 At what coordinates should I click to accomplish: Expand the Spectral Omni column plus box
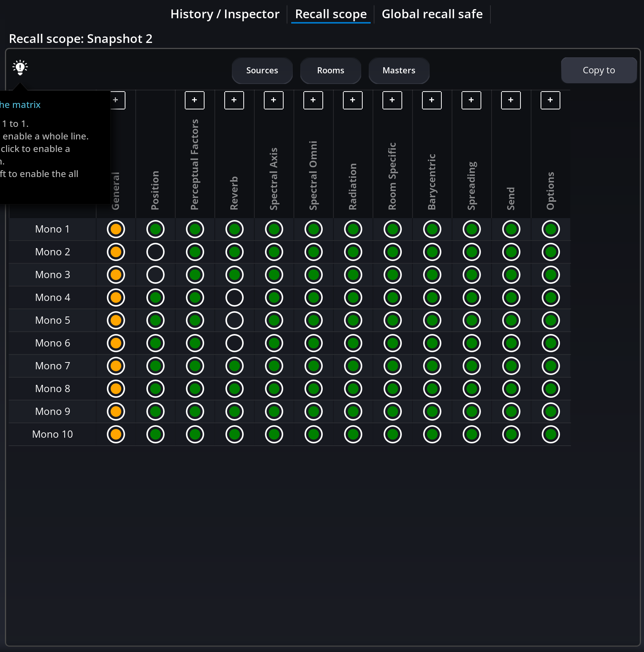click(x=313, y=100)
